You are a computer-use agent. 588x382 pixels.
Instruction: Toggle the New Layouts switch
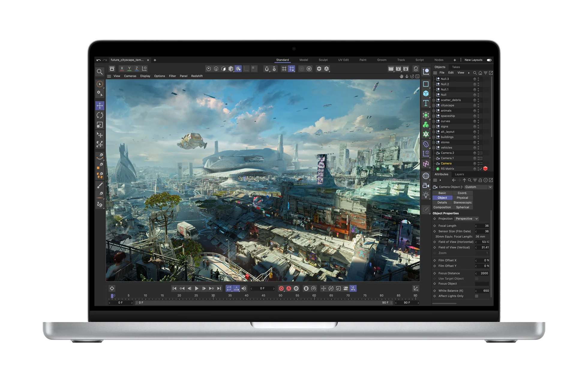tap(489, 60)
